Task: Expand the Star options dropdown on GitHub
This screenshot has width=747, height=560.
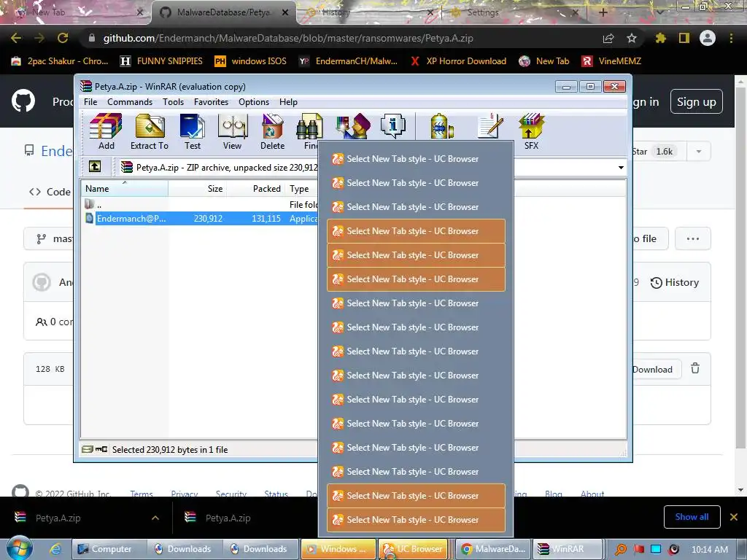Action: [x=699, y=152]
